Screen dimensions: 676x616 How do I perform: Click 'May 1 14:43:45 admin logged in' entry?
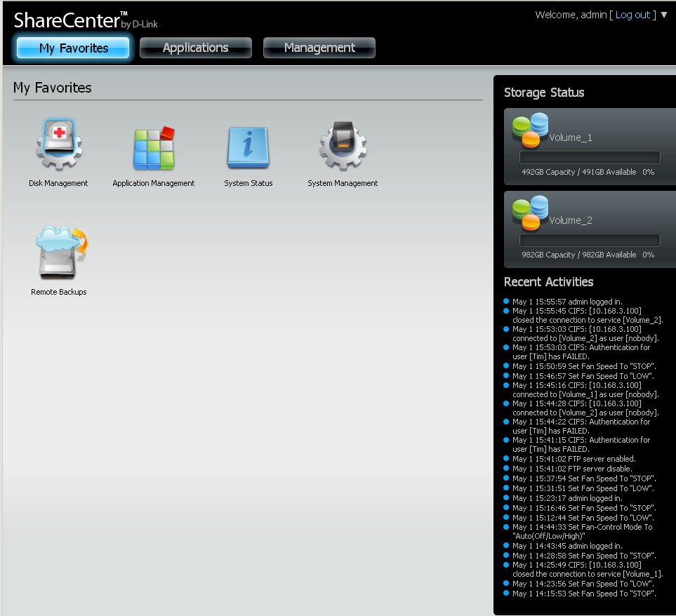(567, 546)
